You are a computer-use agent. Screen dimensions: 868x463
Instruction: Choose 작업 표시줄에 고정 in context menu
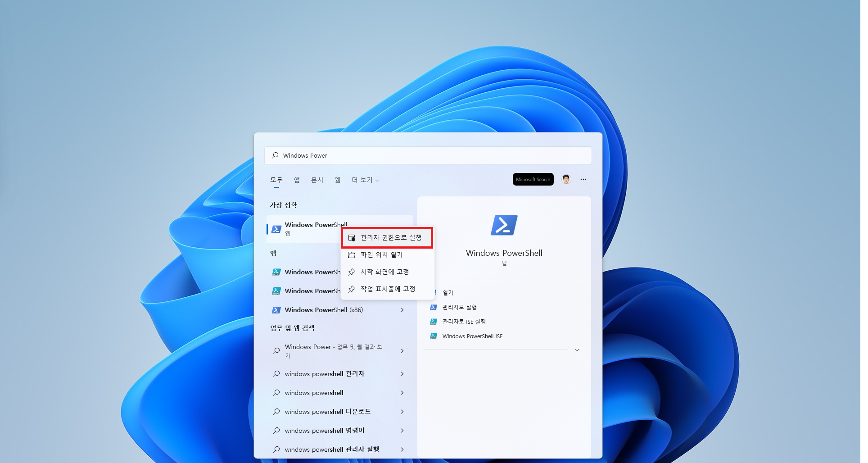pyautogui.click(x=387, y=289)
